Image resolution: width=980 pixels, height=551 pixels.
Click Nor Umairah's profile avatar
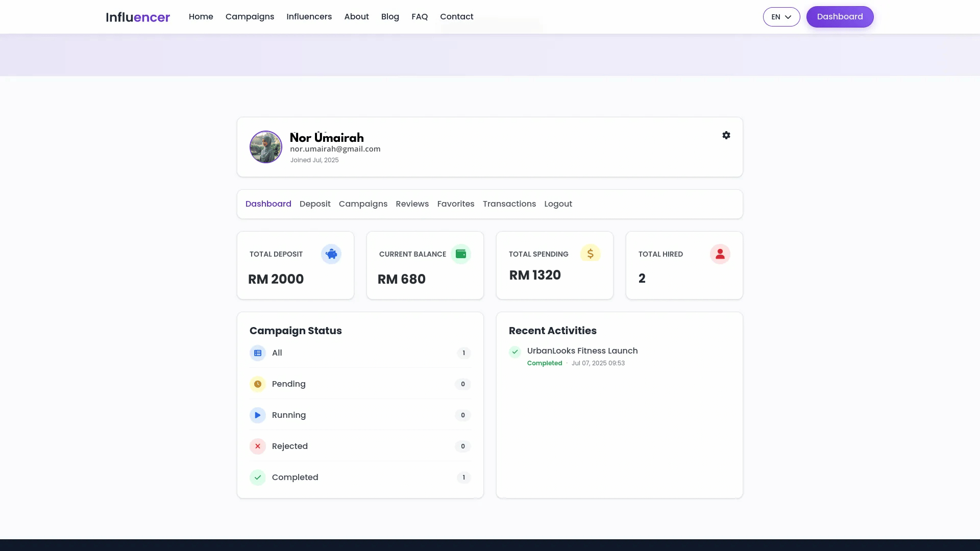(x=265, y=147)
